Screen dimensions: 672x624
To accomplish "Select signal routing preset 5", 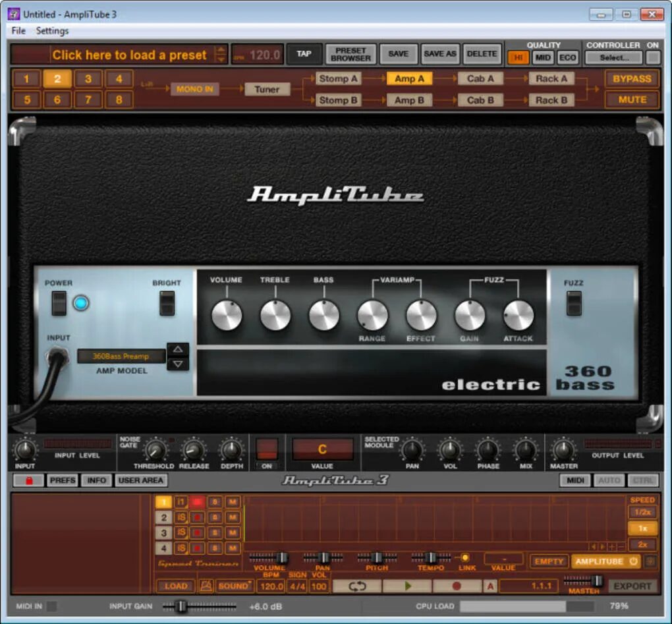I will [x=26, y=100].
